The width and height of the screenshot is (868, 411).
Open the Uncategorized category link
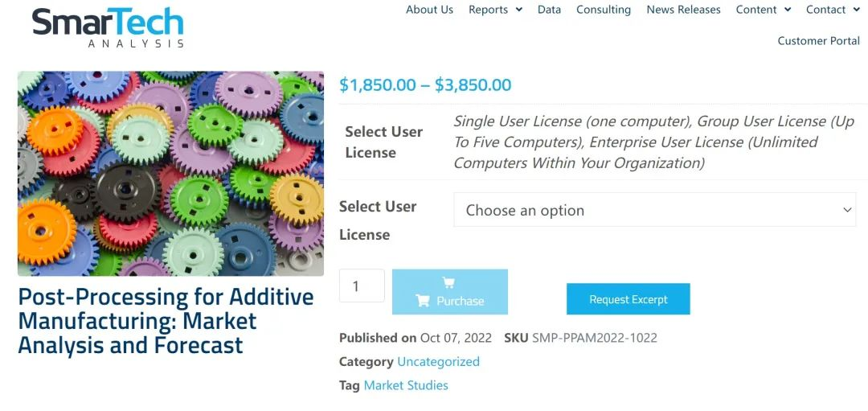(x=438, y=361)
